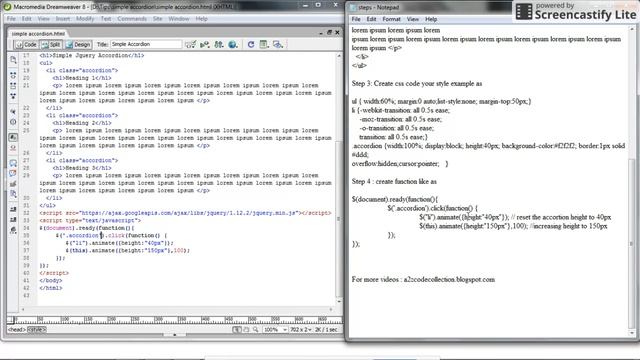Switch to Design view in Dreamweaver
Image resolution: width=640 pixels, height=360 pixels.
tap(78, 44)
